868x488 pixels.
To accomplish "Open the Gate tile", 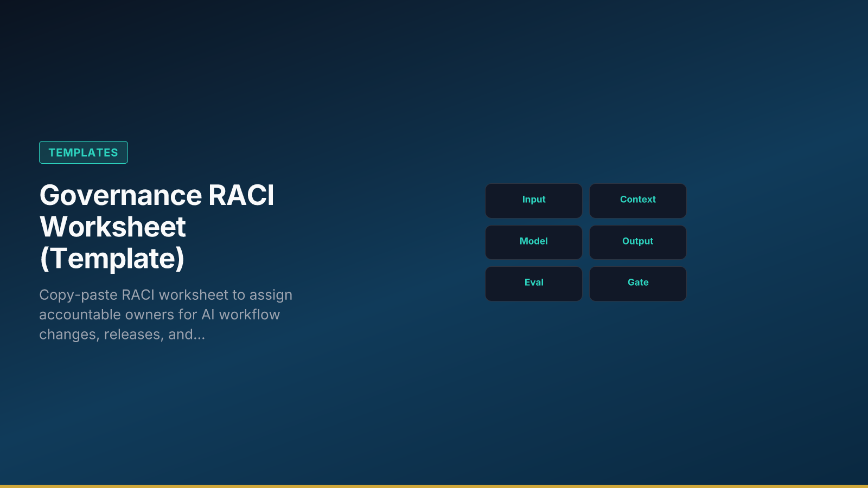I will click(x=638, y=284).
